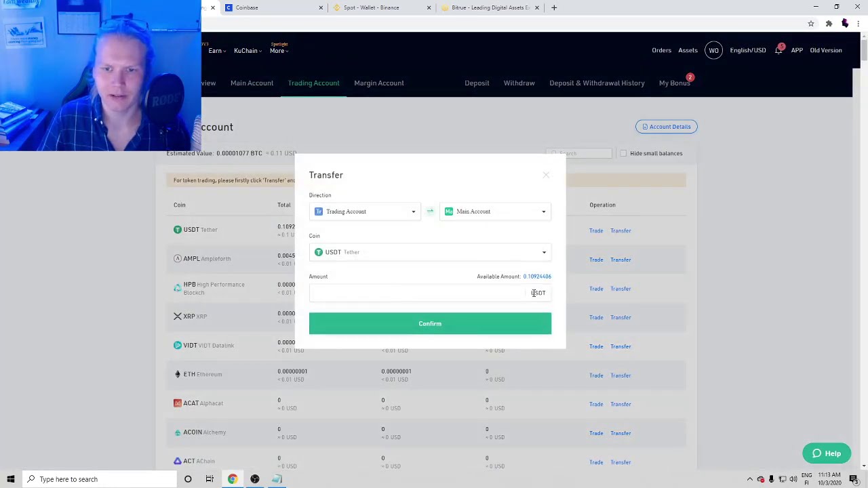This screenshot has height=488, width=868.
Task: Open My Bonus page
Action: click(x=674, y=83)
